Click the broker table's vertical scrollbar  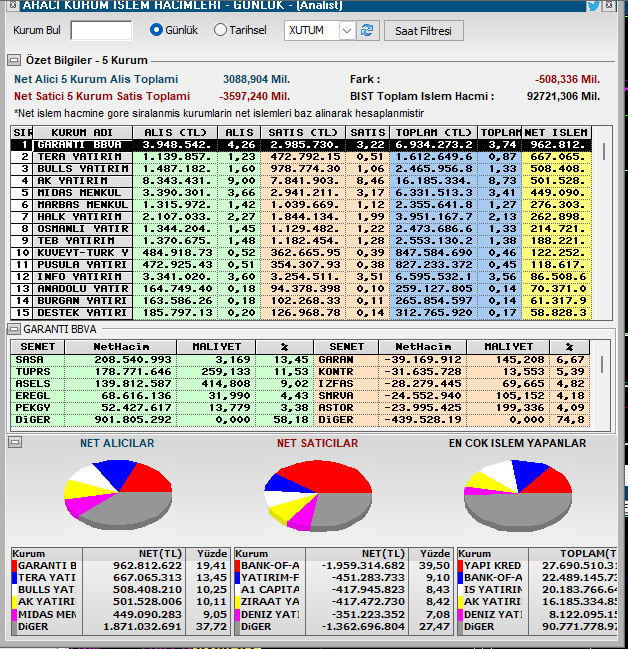tap(603, 230)
